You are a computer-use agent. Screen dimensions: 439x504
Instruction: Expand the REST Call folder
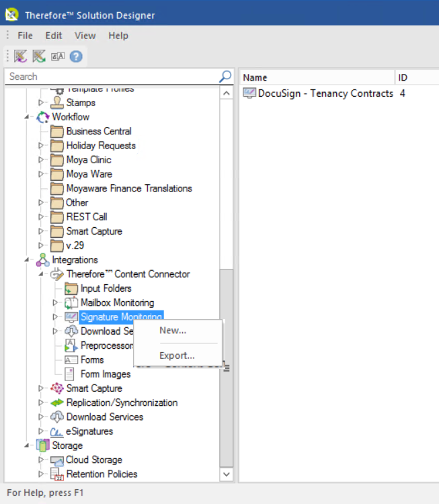[x=41, y=216]
